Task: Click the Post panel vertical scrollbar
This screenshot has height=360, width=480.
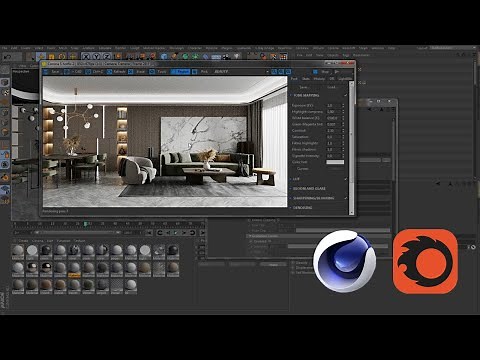Action: click(351, 148)
